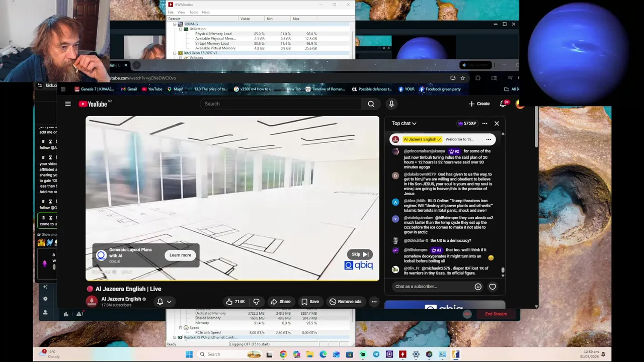This screenshot has width=644, height=362.
Task: Open HWMonitor Help menu
Action: click(x=206, y=12)
